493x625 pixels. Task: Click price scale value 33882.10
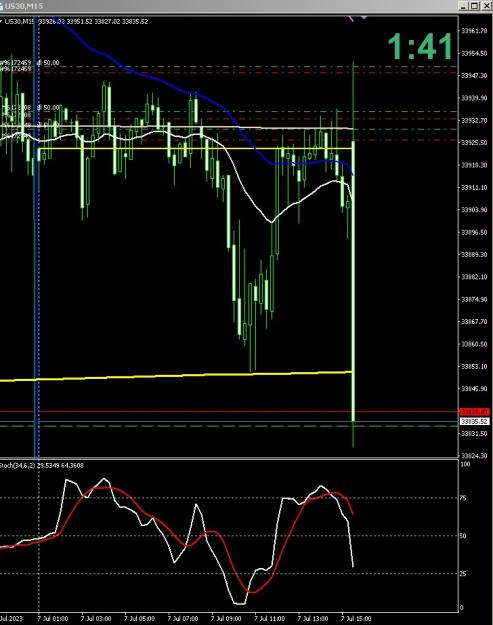point(474,277)
